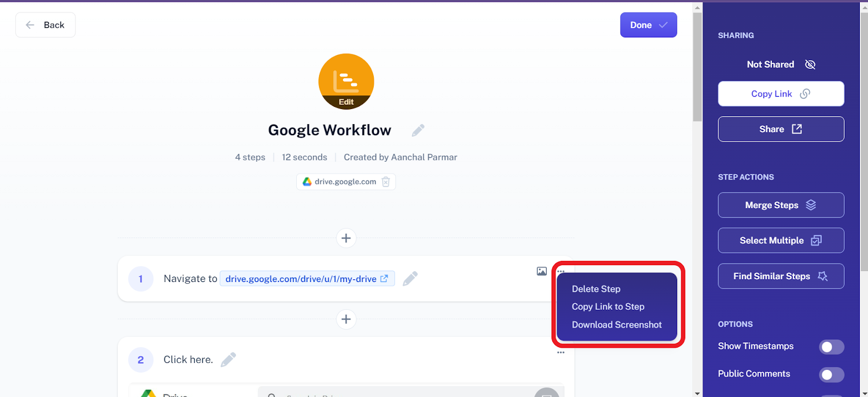Edit step 1 description pencil
The image size is (868, 397).
click(410, 279)
